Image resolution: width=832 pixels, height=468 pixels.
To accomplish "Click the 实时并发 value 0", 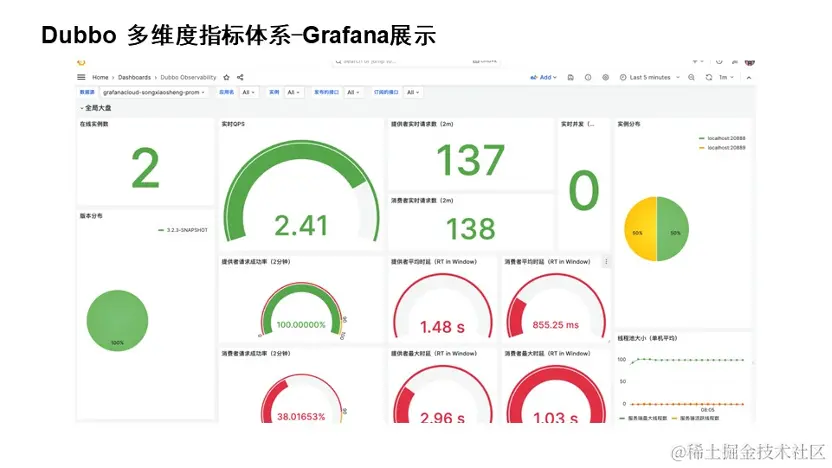I will [584, 191].
